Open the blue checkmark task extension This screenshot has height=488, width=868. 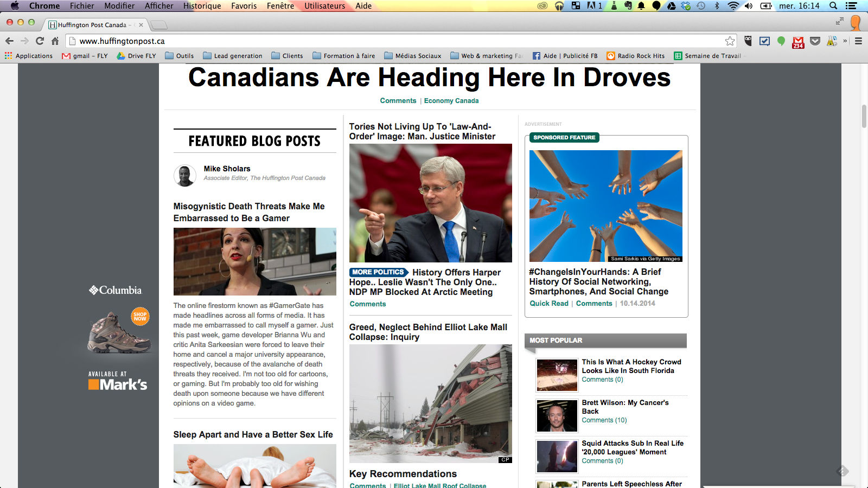[765, 41]
